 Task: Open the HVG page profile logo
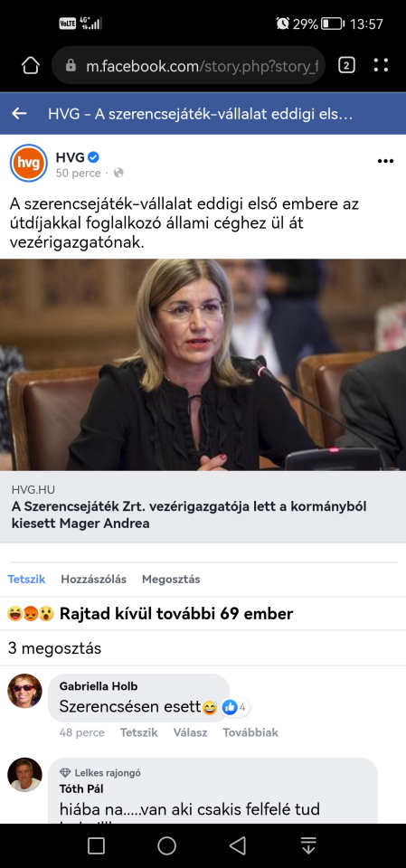[x=29, y=163]
